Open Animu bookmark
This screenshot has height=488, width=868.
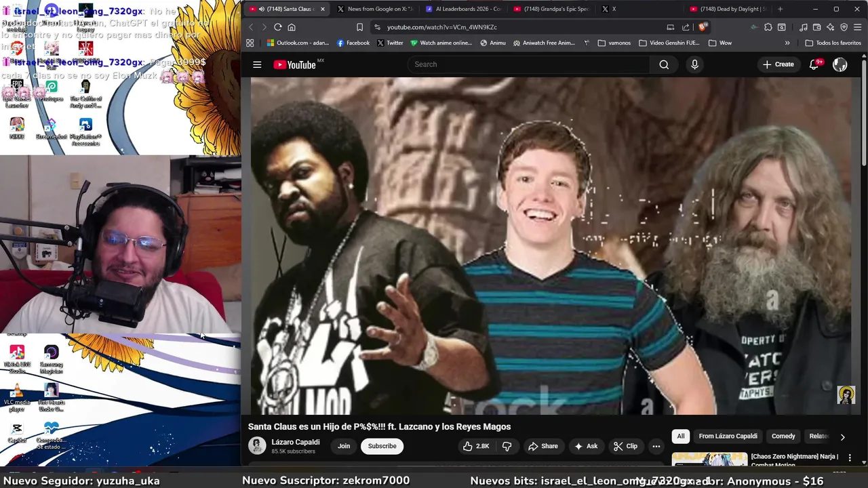[x=493, y=43]
